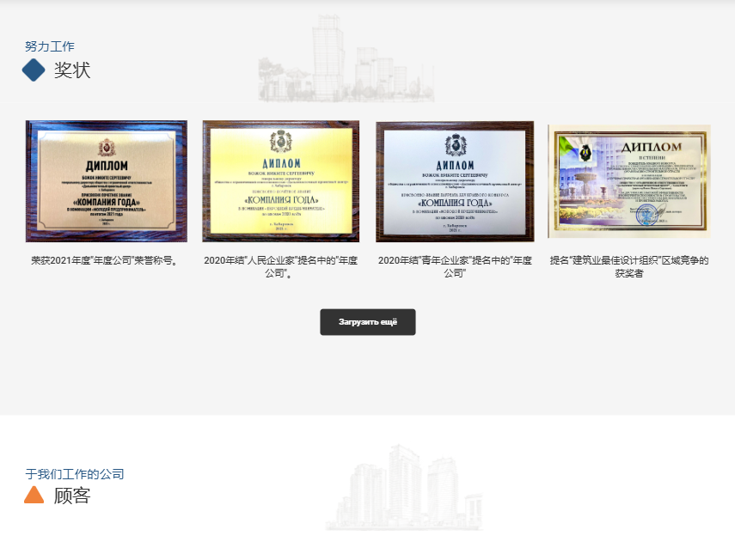The height and width of the screenshot is (560, 735).
Task: Click the coat of arms on the golden diploma
Action: [x=280, y=141]
